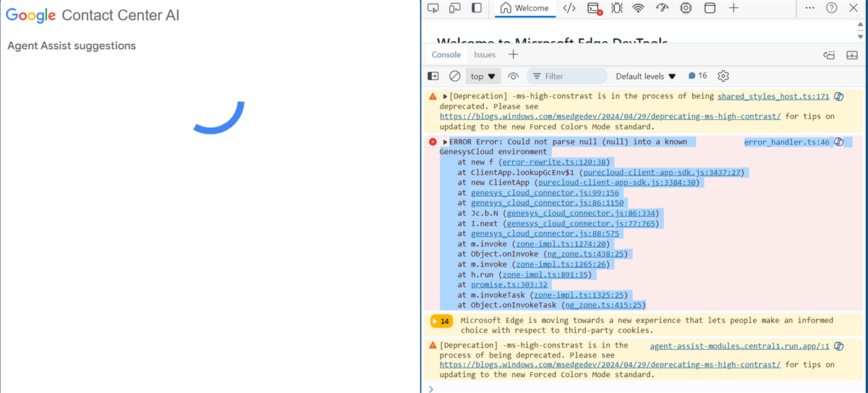The image size is (868, 393).
Task: Select the Console drawer tab
Action: pyautogui.click(x=446, y=55)
